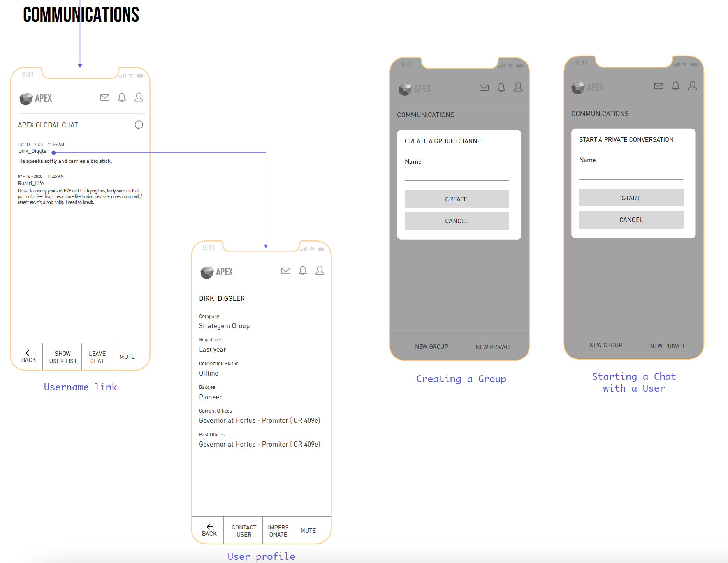This screenshot has width=728, height=563.
Task: Open user profile icon in global chat header
Action: click(x=139, y=97)
